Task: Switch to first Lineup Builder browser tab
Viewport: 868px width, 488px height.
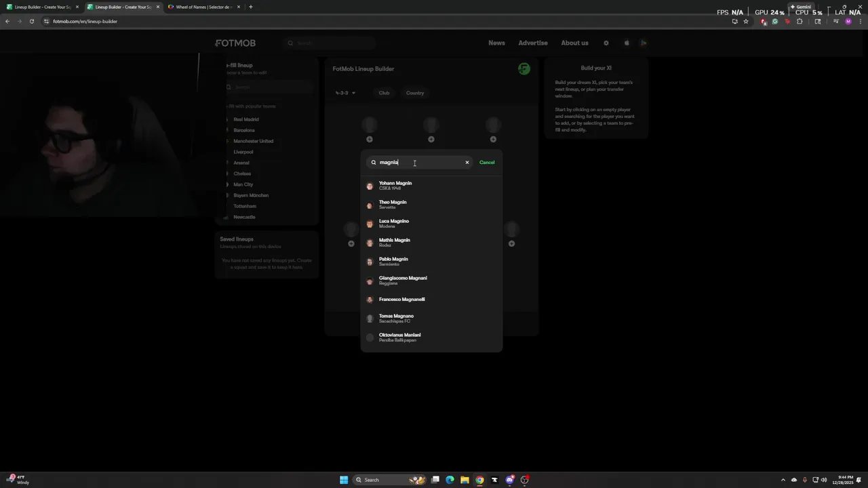Action: pyautogui.click(x=42, y=7)
